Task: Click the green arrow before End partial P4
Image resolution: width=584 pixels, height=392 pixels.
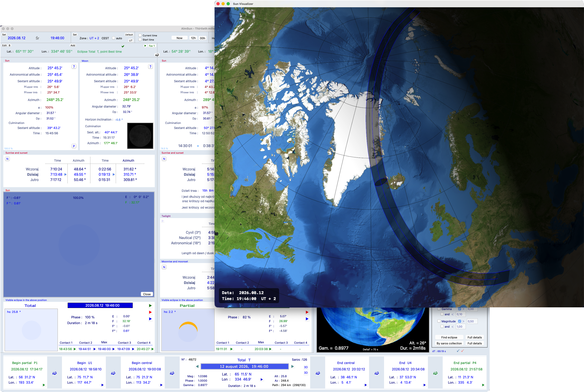Action: [x=435, y=373]
